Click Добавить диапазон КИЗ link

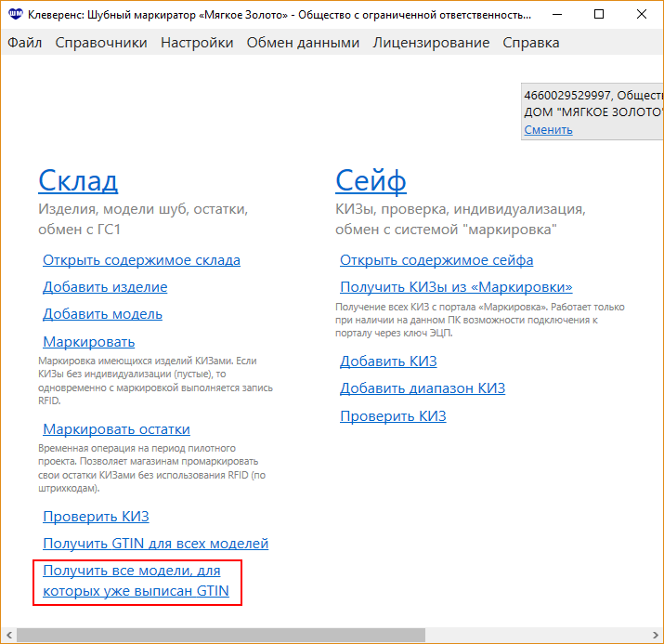[423, 388]
